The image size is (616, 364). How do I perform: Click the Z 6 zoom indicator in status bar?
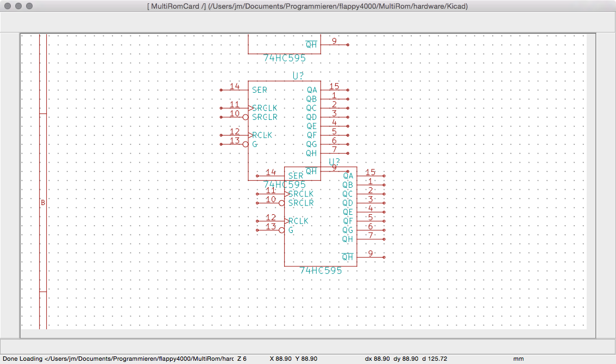pos(242,359)
